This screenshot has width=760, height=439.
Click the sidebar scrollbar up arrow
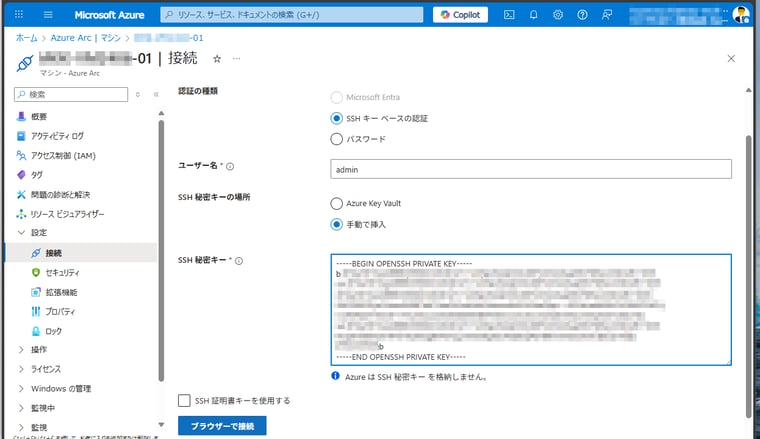click(x=161, y=113)
